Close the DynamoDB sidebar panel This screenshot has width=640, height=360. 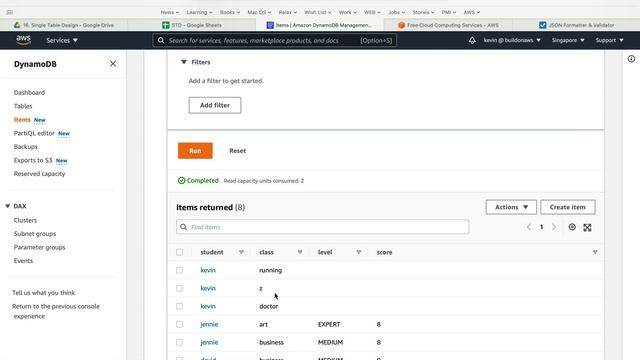[x=113, y=64]
